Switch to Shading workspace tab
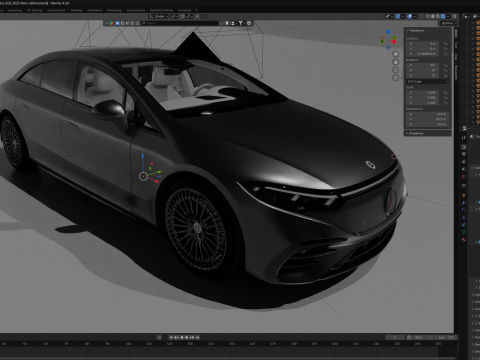The image size is (480, 360). click(76, 10)
